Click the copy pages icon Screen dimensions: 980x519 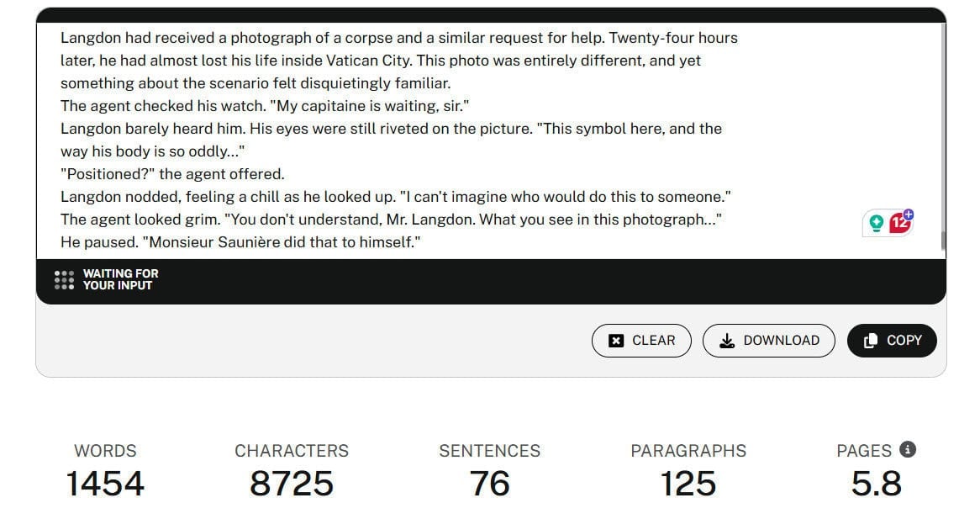[x=871, y=341]
